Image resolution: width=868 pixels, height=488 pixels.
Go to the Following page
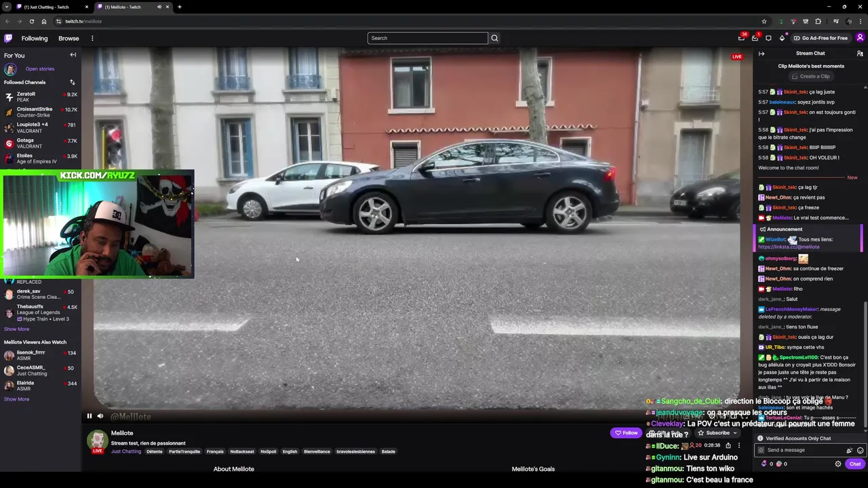(x=35, y=38)
